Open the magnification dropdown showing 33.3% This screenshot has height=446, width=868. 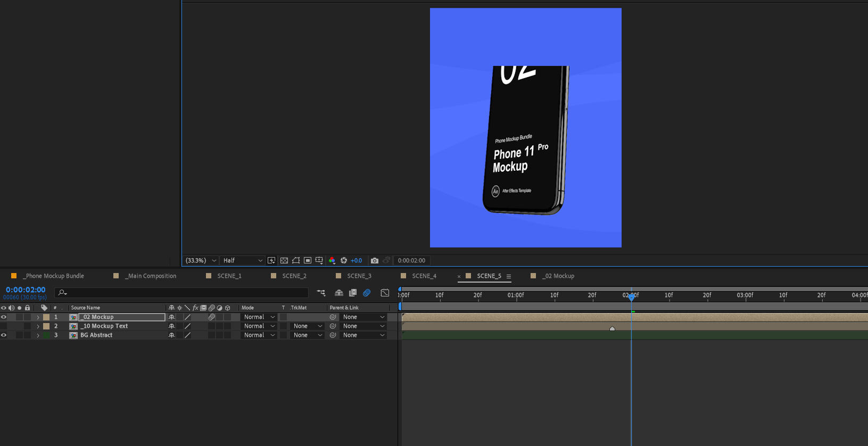[201, 260]
